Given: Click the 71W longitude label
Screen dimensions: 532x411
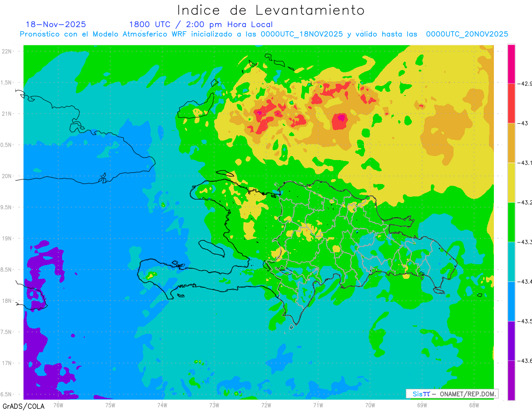Looking at the screenshot, I should [318, 404].
